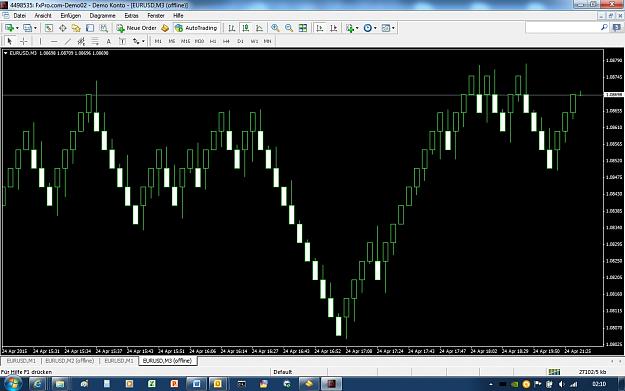
Task: Select the EURUSD,M3 (offline) chart tab
Action: (167, 361)
